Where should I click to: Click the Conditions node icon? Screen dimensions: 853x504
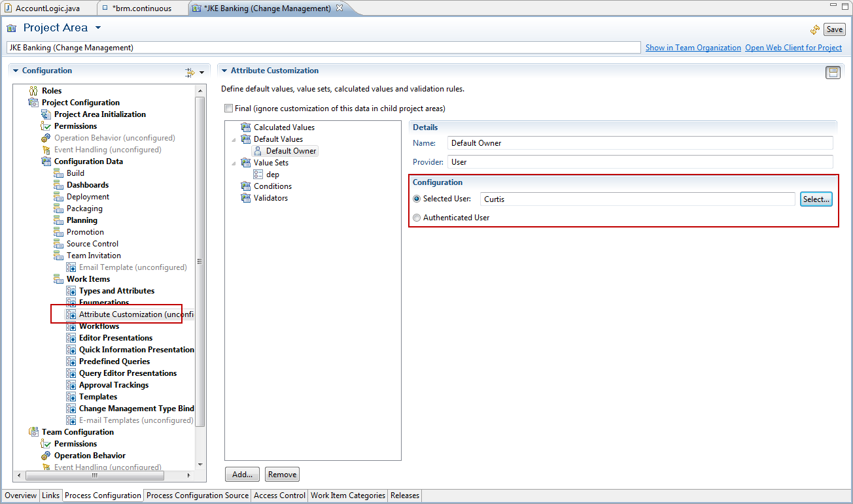(x=245, y=186)
